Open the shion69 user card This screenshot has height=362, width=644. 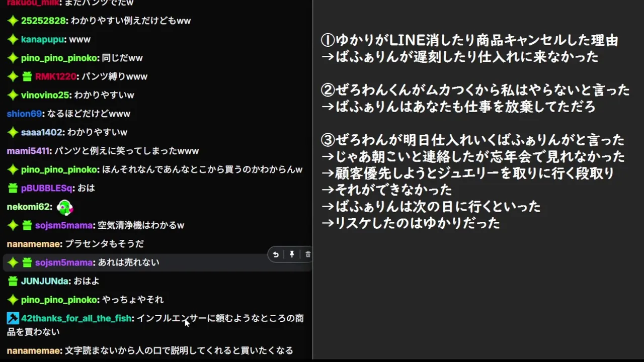[x=24, y=114]
